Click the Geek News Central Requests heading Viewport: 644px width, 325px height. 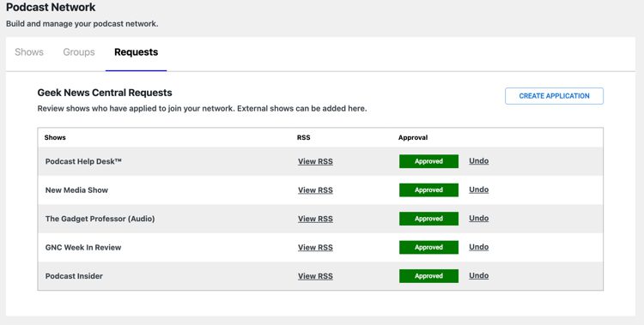[x=105, y=93]
